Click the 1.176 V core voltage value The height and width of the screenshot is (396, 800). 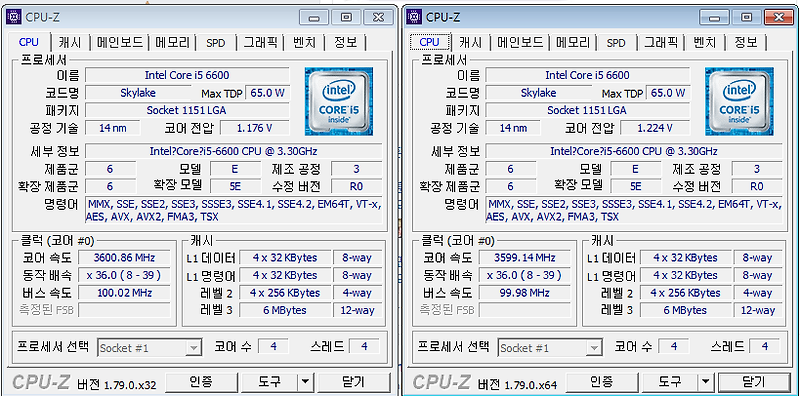[x=255, y=128]
